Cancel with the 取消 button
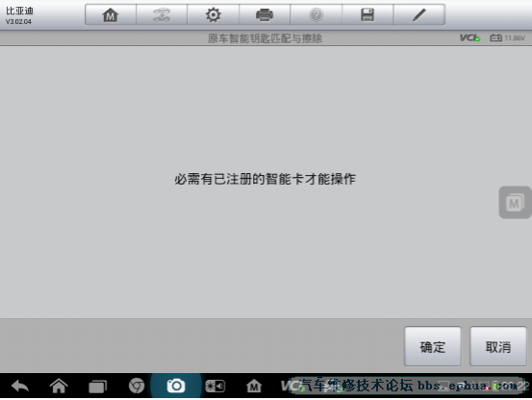This screenshot has height=400, width=532. [x=498, y=346]
